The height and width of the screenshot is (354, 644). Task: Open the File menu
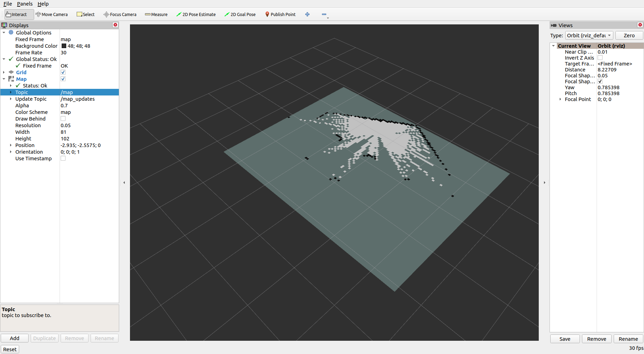[x=7, y=4]
